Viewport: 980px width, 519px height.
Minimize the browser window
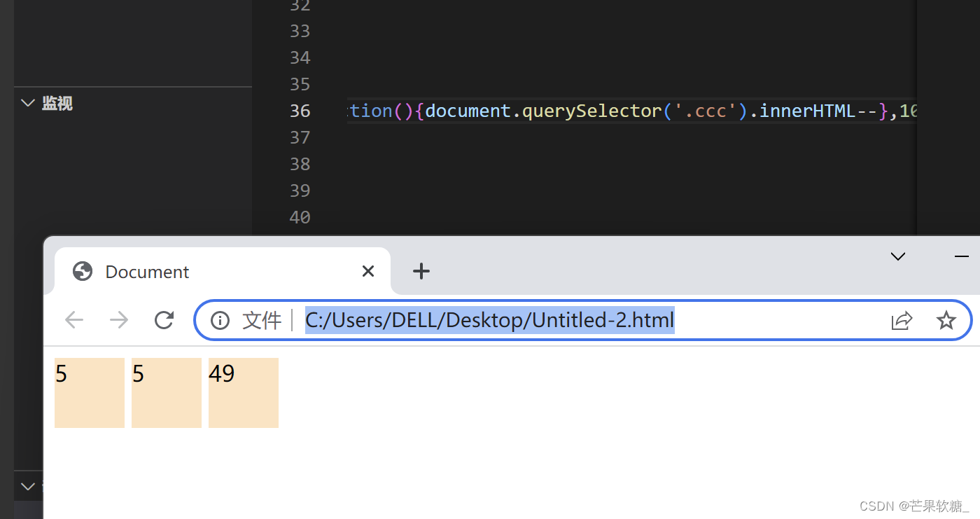(962, 257)
